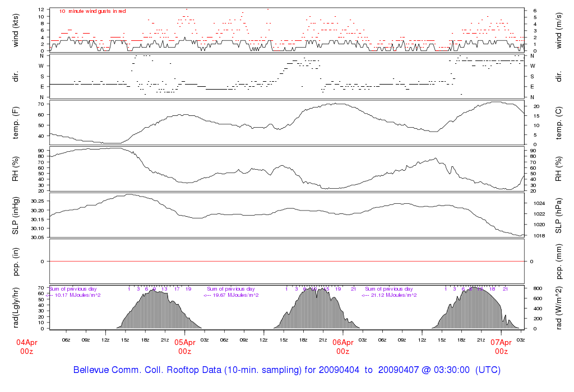Select the 'SLP (hPa)' axis label

click(x=558, y=216)
